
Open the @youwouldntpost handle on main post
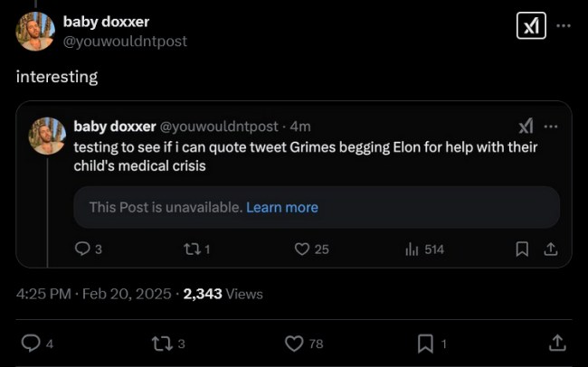click(x=125, y=41)
